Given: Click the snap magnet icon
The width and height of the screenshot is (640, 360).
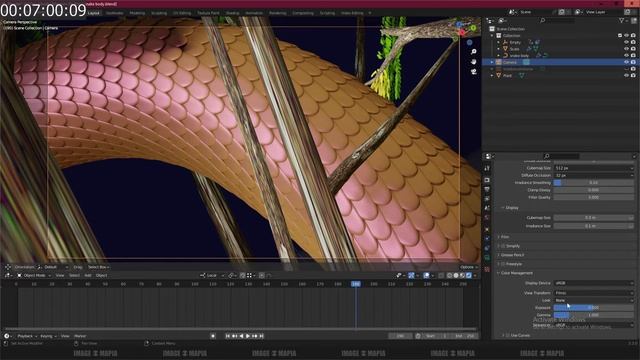Looking at the screenshot, I should (x=242, y=276).
